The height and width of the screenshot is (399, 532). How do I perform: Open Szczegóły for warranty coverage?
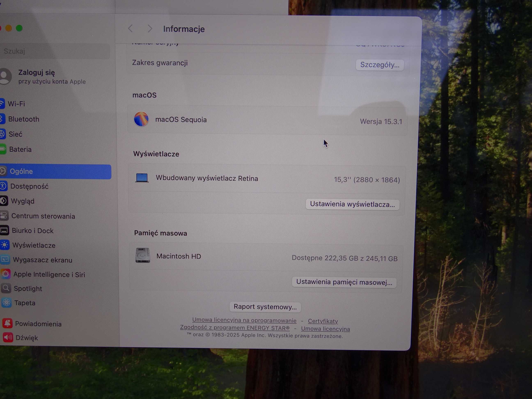pyautogui.click(x=380, y=65)
